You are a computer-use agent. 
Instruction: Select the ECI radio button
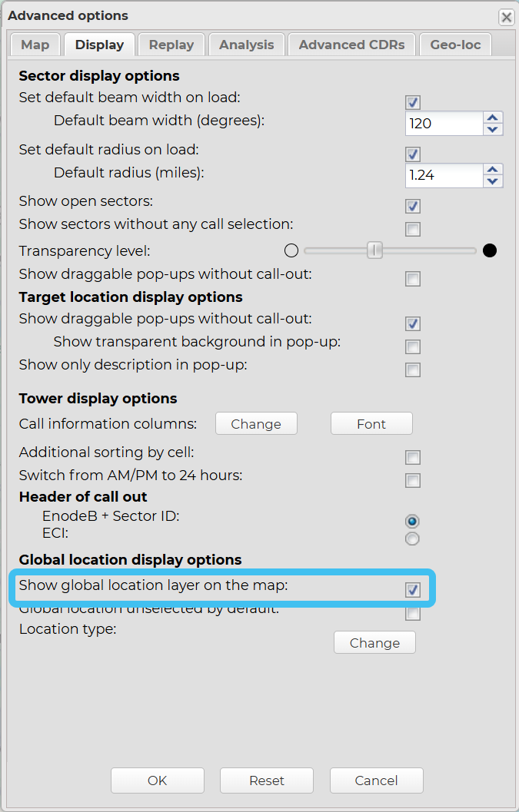tap(413, 539)
